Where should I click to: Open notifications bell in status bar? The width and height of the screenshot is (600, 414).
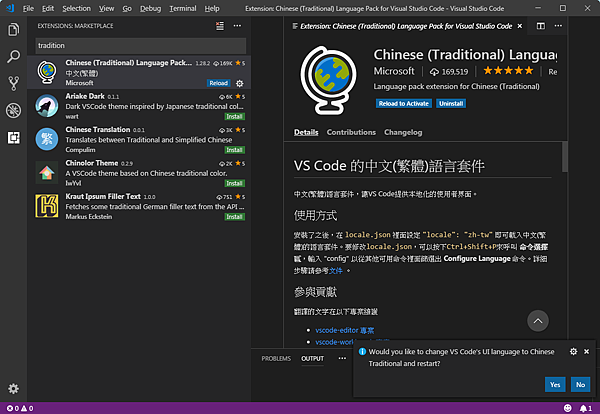(586, 408)
